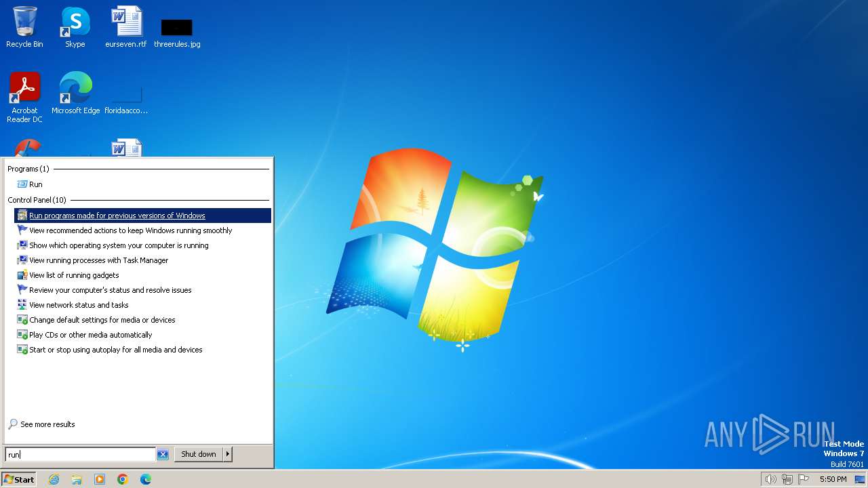Open Review your computer's status and resolve issues

coord(143,290)
